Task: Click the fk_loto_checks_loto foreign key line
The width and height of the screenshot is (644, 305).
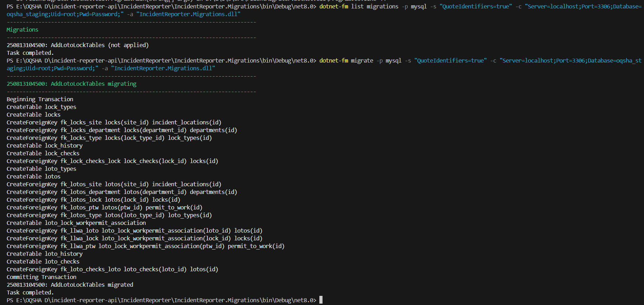Action: click(x=112, y=270)
